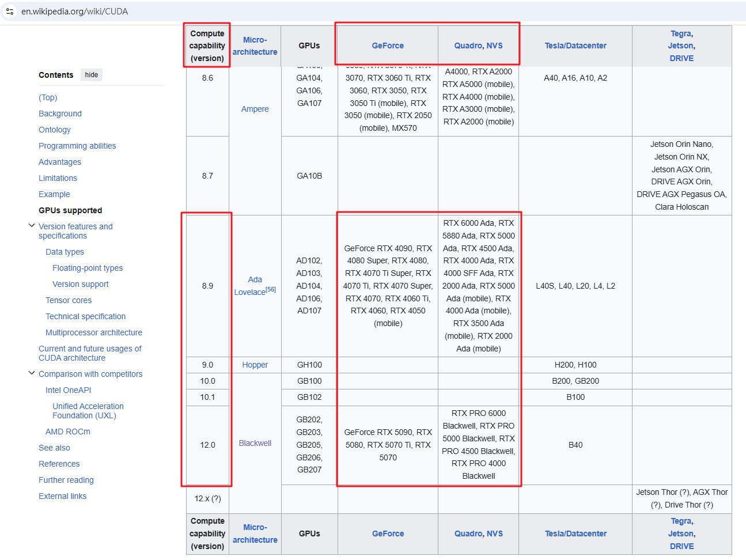Open DRIVE link in top table header
The width and height of the screenshot is (746, 560).
tap(681, 58)
